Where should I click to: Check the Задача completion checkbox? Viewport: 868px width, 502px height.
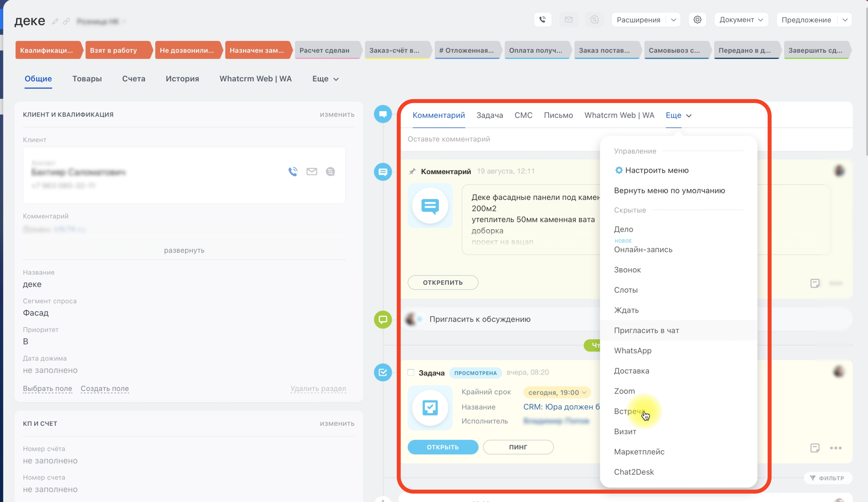click(411, 373)
